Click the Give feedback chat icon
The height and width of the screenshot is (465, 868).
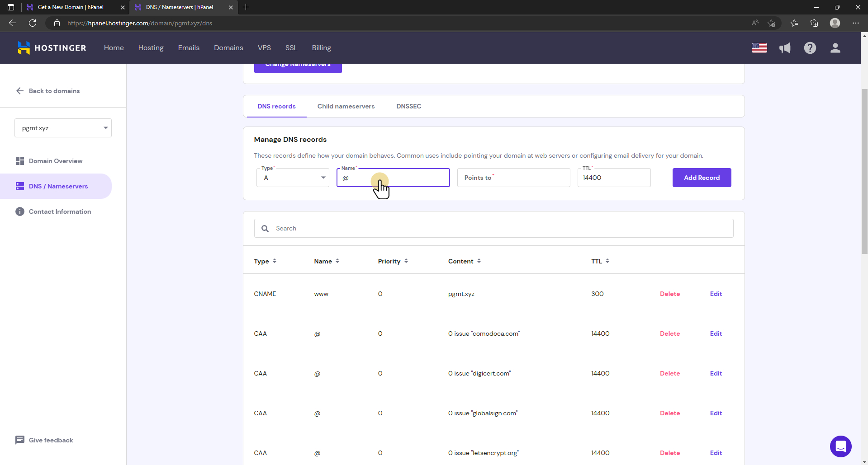20,440
